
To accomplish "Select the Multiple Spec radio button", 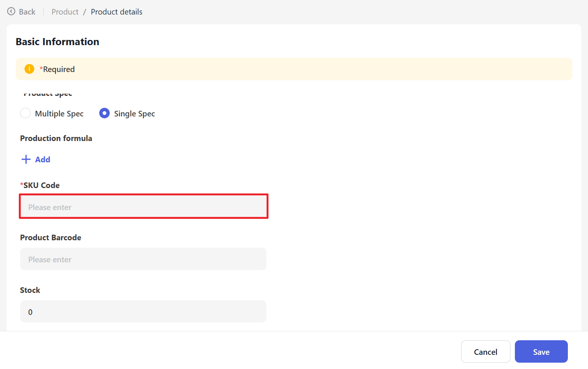I will (x=25, y=113).
